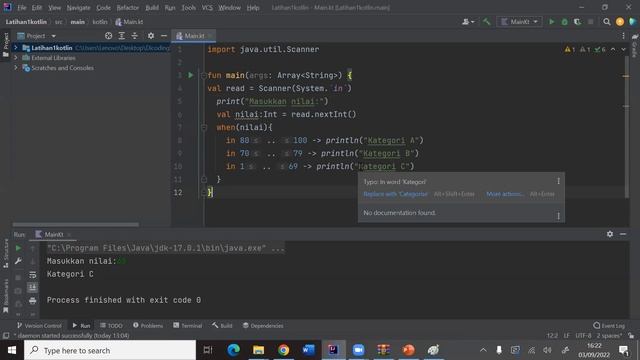Screen dimensions: 640x360
Task: Click the UTF-8 encoding in status bar
Action: tap(583, 336)
